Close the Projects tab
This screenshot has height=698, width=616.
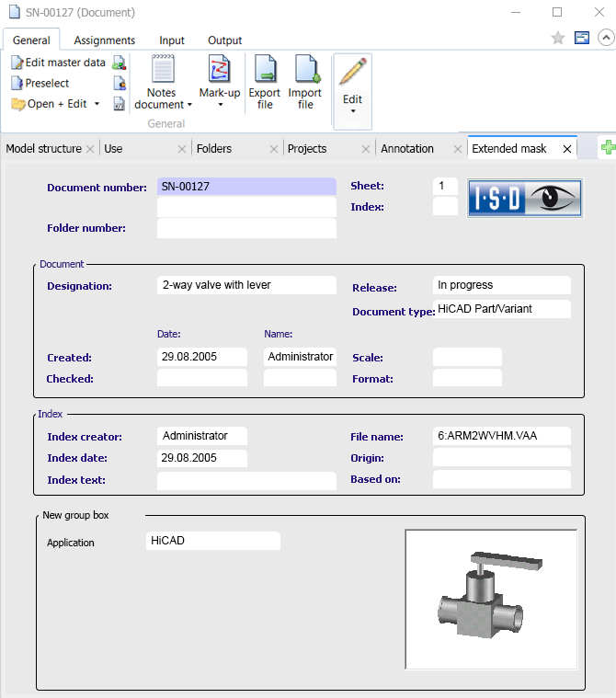pyautogui.click(x=366, y=149)
